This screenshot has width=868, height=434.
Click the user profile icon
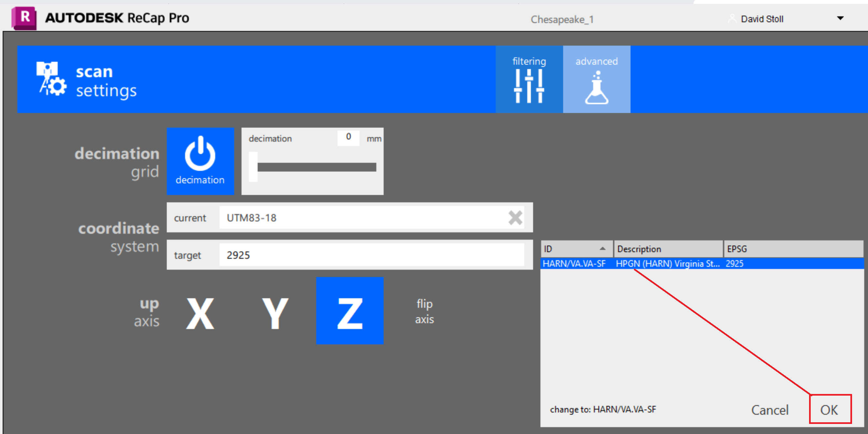pos(732,19)
